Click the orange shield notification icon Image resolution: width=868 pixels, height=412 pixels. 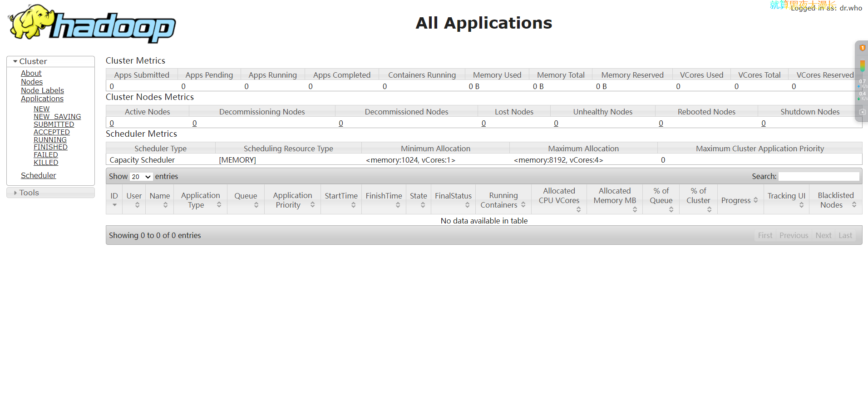862,48
